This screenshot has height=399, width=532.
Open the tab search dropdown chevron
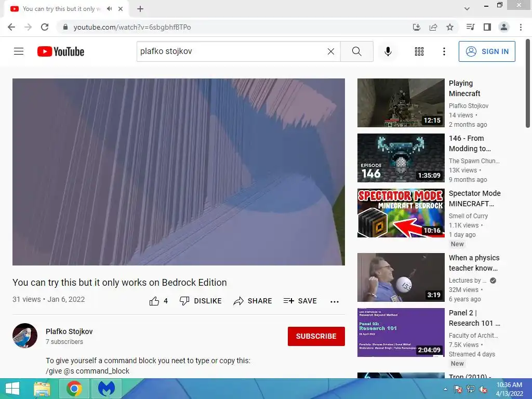click(467, 9)
